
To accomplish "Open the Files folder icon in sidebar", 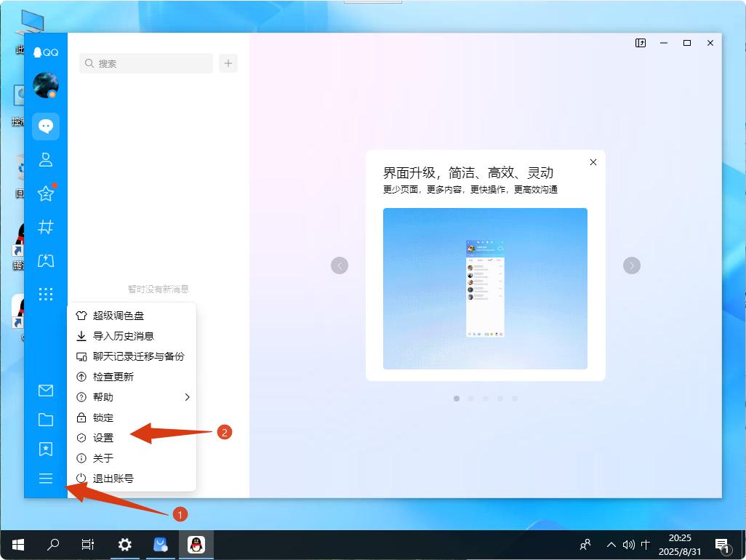I will click(46, 420).
